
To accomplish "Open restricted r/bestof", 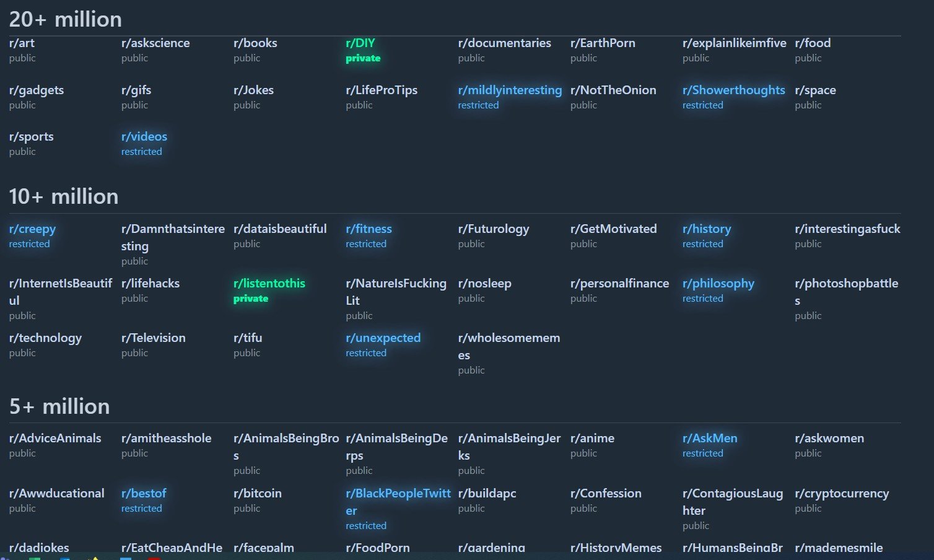I will click(144, 494).
